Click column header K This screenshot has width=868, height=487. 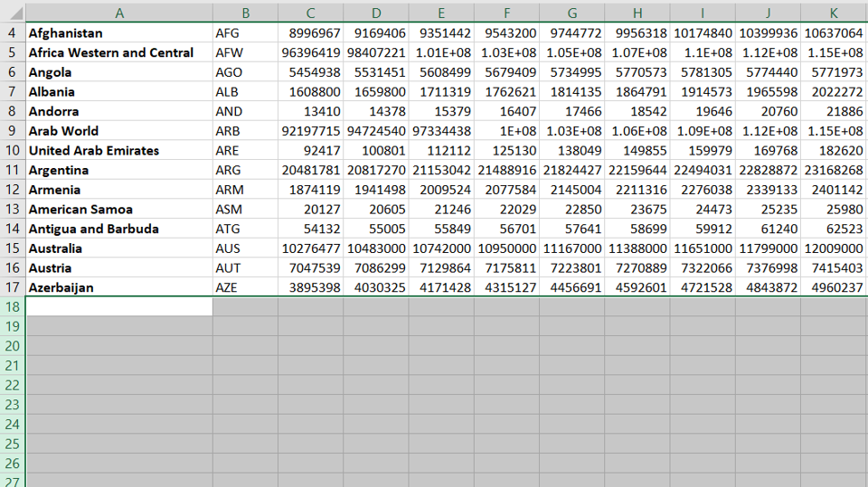833,13
